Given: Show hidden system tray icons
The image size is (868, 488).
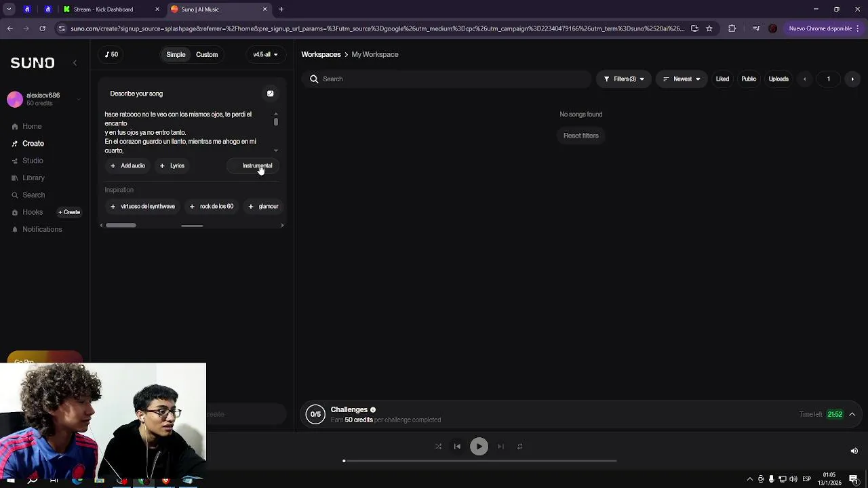Looking at the screenshot, I should 749,479.
